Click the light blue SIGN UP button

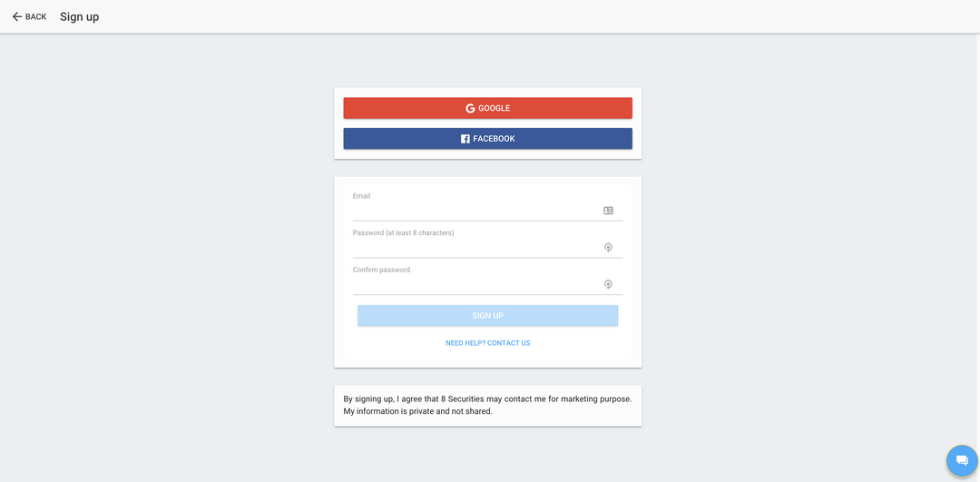pyautogui.click(x=487, y=316)
